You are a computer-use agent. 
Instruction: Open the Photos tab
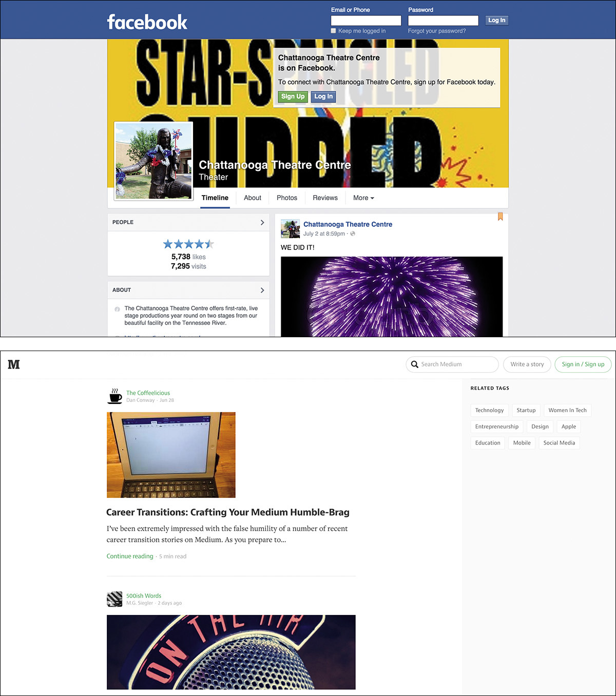pos(287,198)
